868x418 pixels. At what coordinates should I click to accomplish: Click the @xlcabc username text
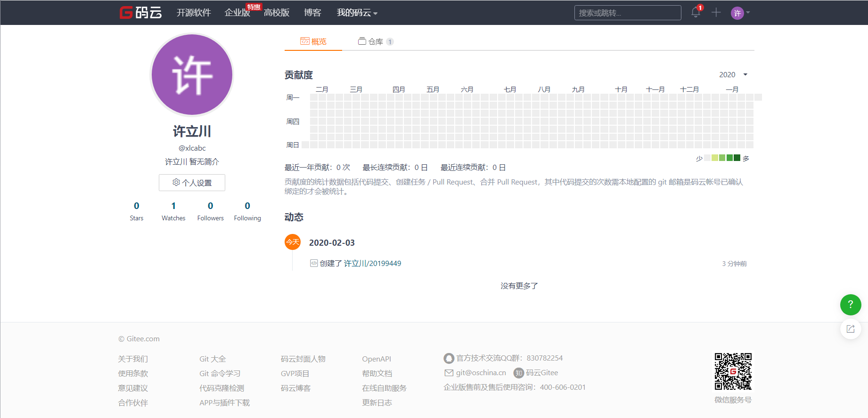pyautogui.click(x=192, y=148)
